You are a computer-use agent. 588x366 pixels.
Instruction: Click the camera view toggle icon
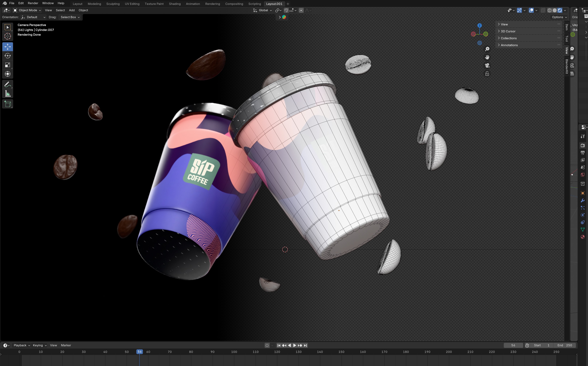[x=487, y=66]
